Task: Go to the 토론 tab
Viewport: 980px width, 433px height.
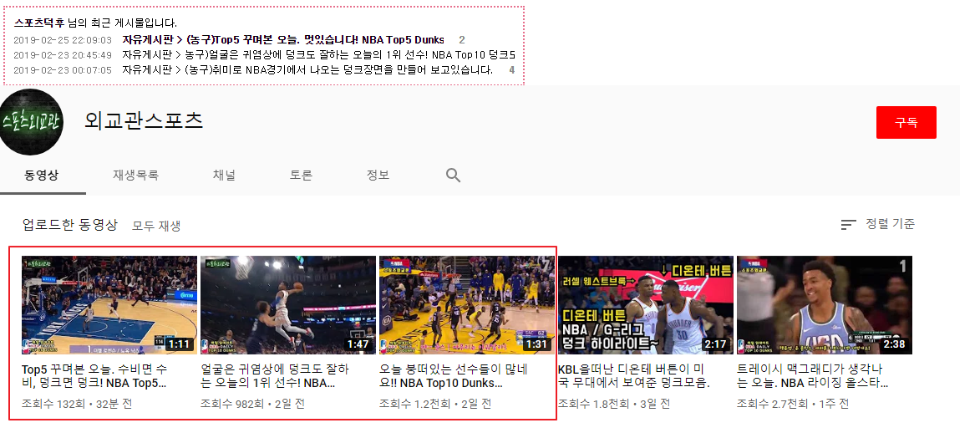Action: [301, 176]
